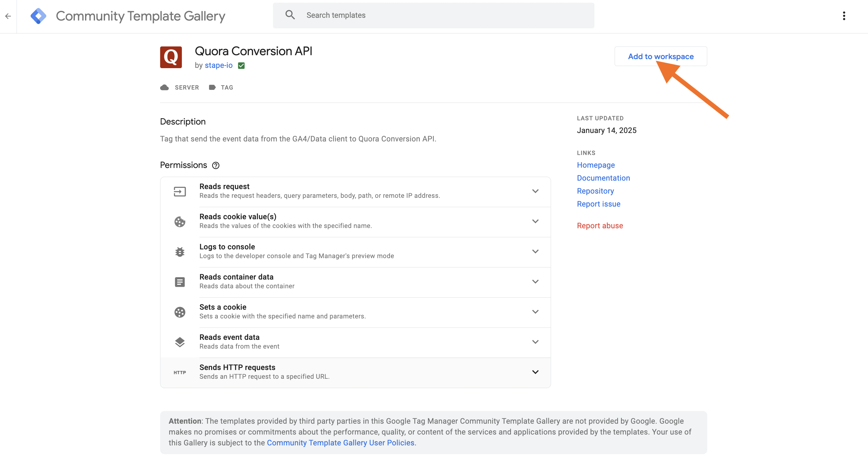Open the stape-io author link
Image resolution: width=868 pixels, height=468 pixels.
(x=218, y=65)
